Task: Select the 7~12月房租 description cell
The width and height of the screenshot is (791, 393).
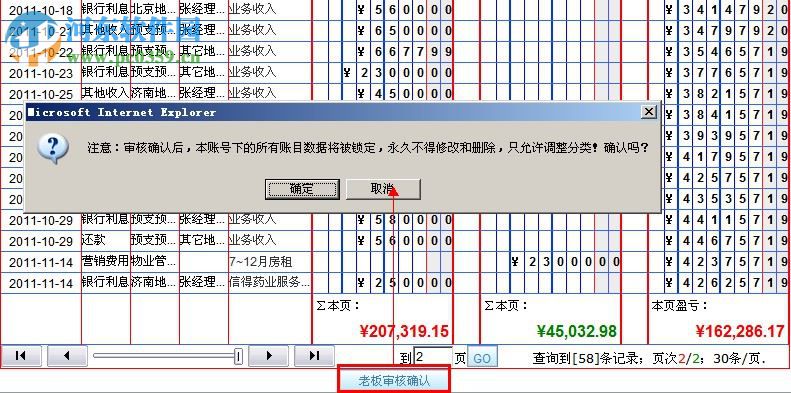Action: (270, 262)
